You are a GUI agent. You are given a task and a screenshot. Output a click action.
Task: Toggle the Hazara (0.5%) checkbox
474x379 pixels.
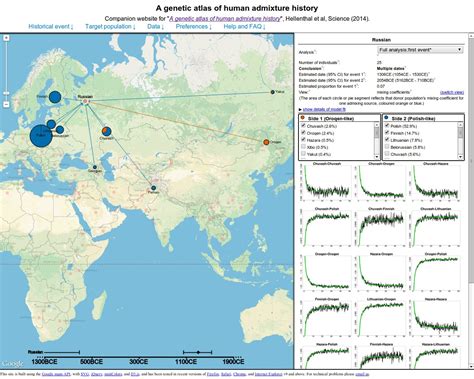coord(303,140)
